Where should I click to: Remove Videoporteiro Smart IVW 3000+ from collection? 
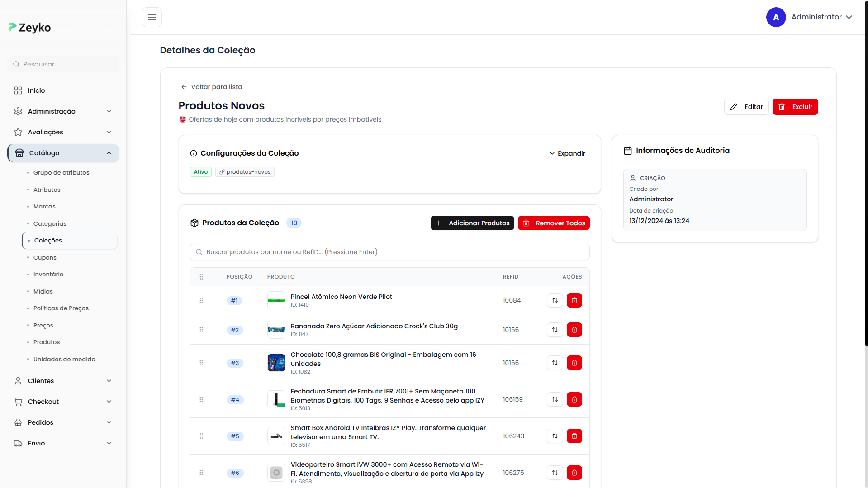574,473
